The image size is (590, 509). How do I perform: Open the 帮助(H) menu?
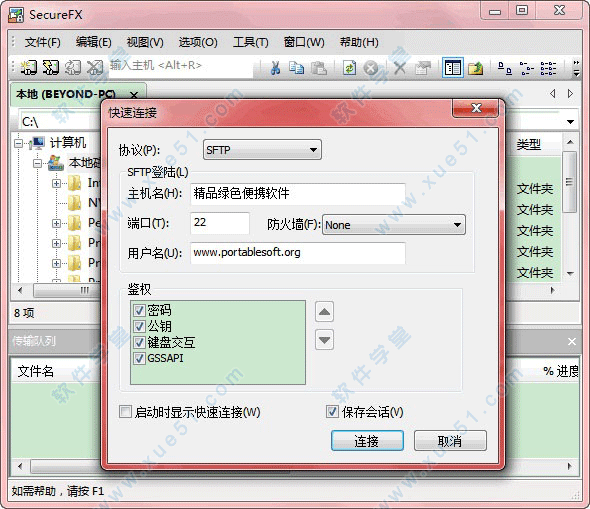click(x=359, y=42)
